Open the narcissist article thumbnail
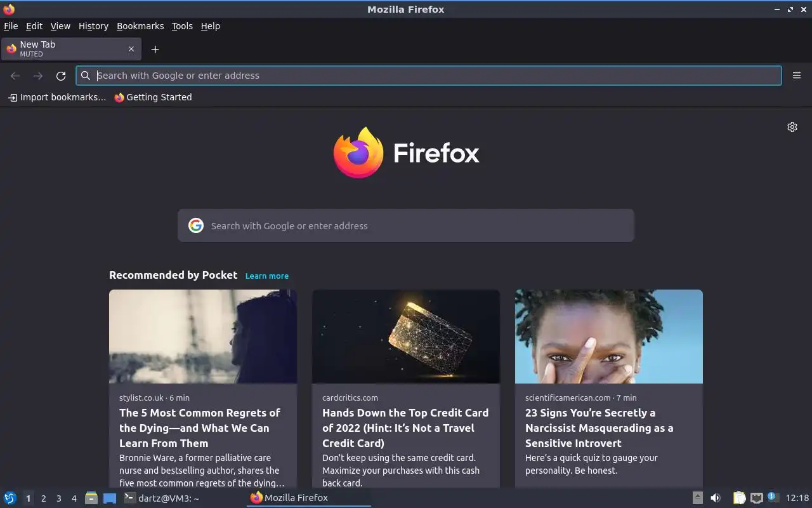The height and width of the screenshot is (508, 812). click(609, 337)
